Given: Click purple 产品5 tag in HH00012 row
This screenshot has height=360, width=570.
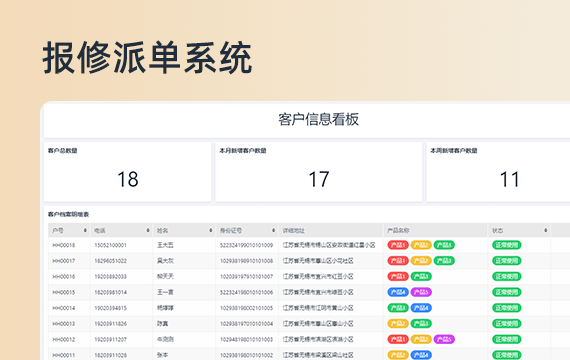Looking at the screenshot, I should pos(444,339).
